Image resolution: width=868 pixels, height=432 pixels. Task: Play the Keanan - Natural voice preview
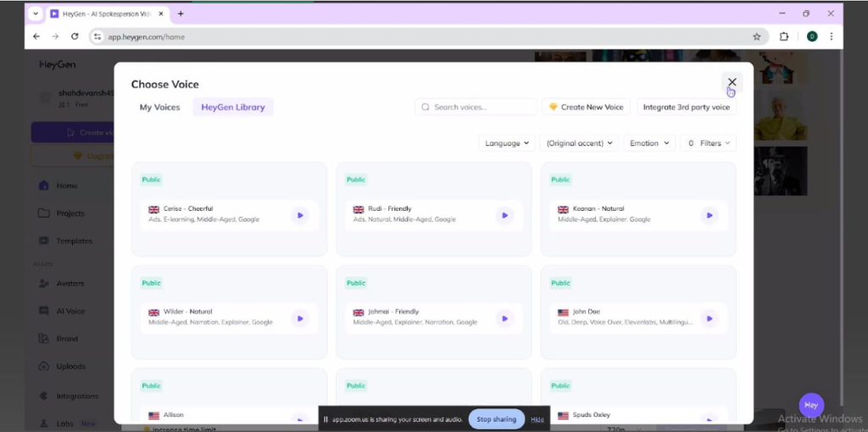pyautogui.click(x=709, y=215)
